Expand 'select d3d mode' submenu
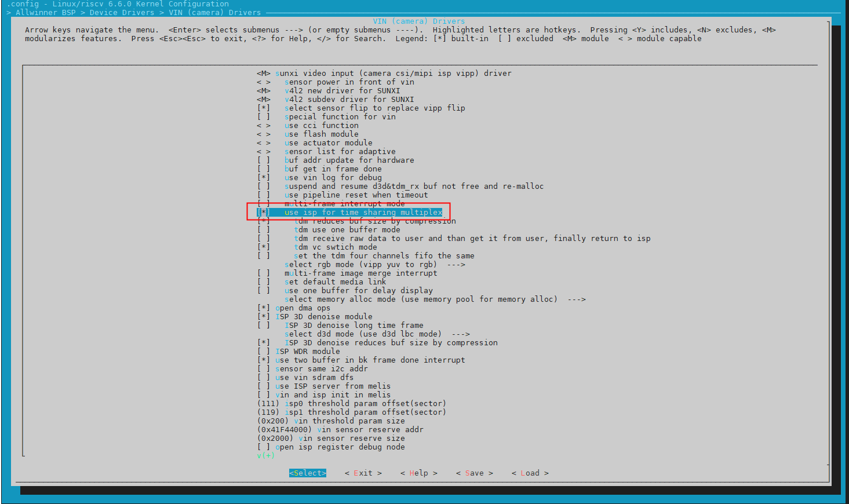 [377, 334]
